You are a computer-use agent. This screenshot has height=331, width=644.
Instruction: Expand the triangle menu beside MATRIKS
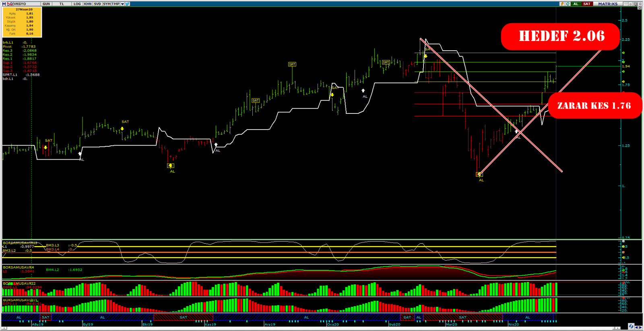(625, 4)
